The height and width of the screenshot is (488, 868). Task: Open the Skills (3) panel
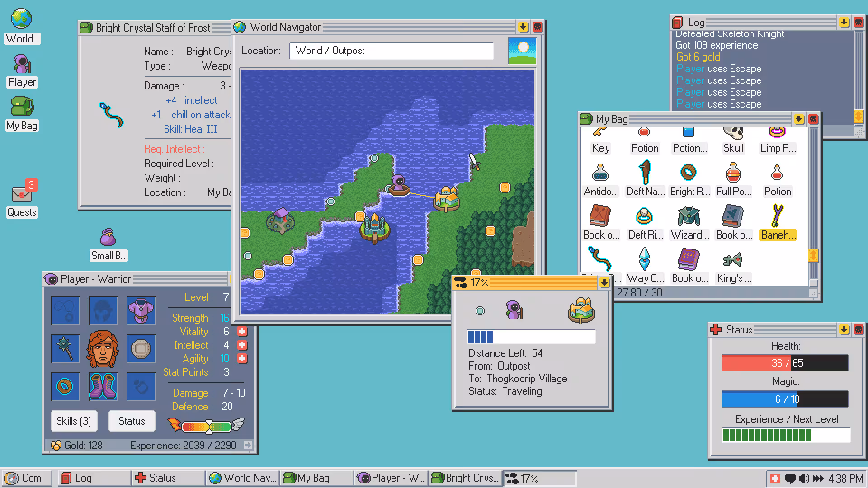74,421
